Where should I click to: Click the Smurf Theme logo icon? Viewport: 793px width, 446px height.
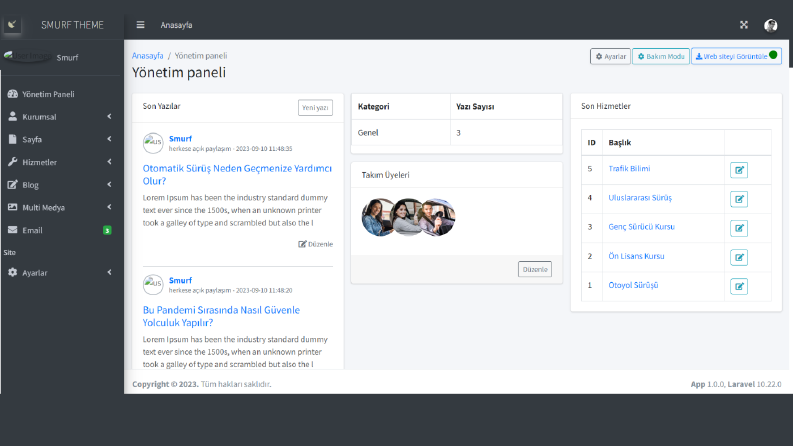[12, 24]
